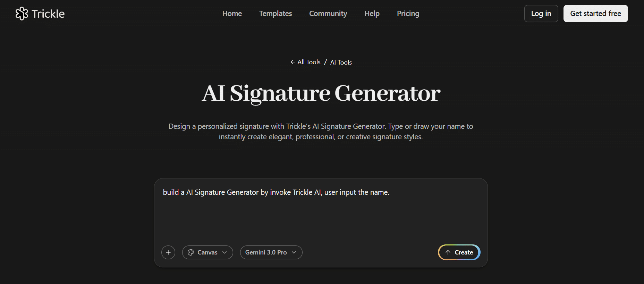The height and width of the screenshot is (284, 644).
Task: Go to the Home page
Action: click(x=232, y=13)
